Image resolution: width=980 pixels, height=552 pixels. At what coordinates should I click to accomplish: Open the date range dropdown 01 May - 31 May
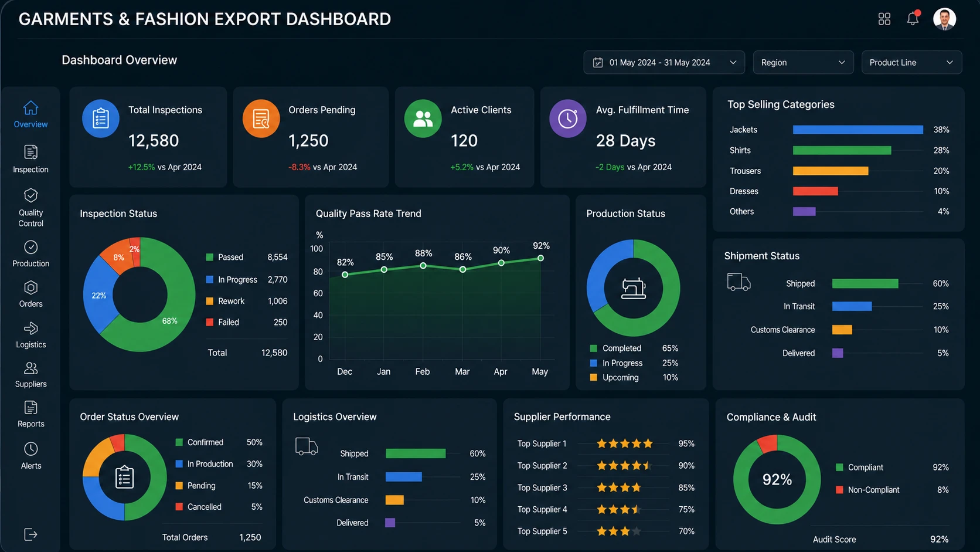(664, 62)
